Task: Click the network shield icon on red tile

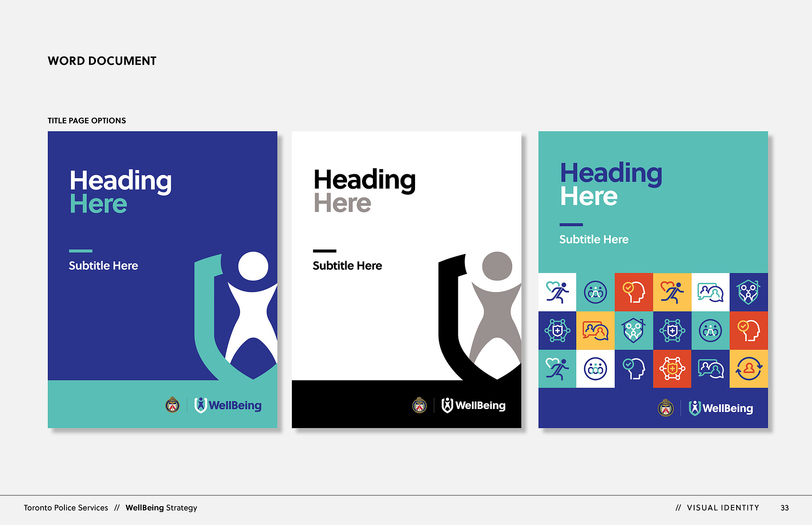Action: point(672,369)
